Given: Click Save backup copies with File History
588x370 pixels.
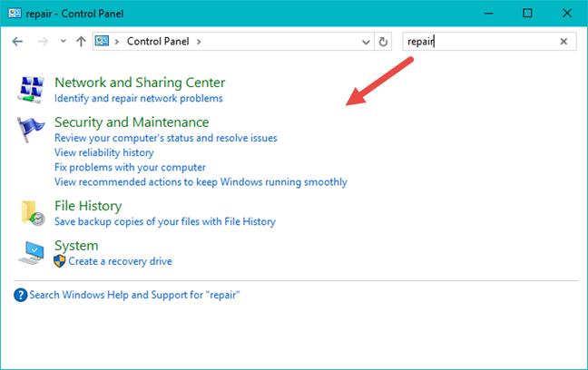Looking at the screenshot, I should (x=164, y=221).
